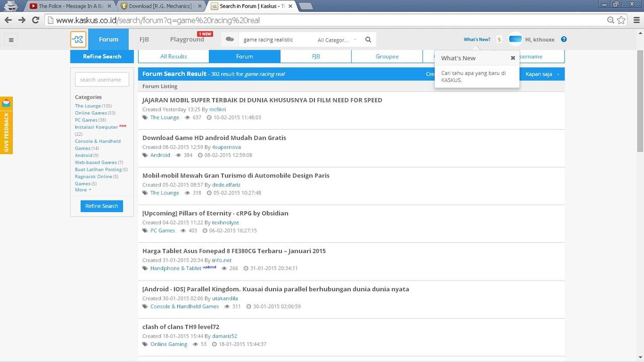Close the What's New popup

point(513,58)
